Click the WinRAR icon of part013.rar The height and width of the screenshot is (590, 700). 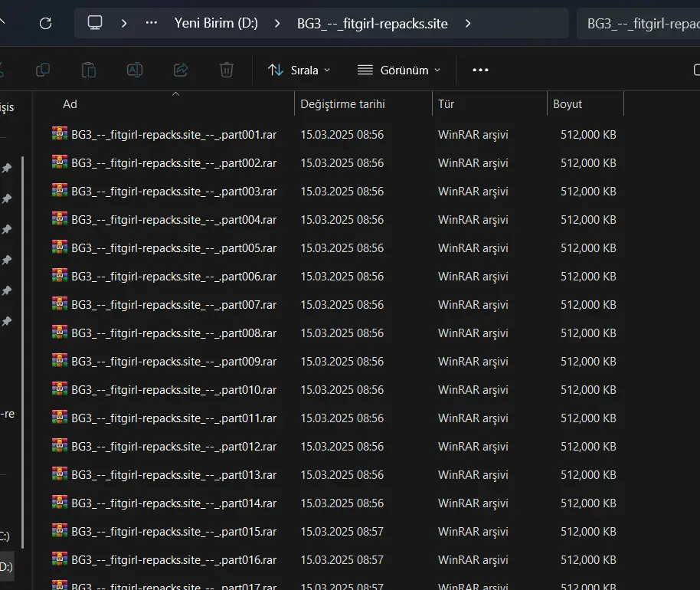click(x=60, y=474)
